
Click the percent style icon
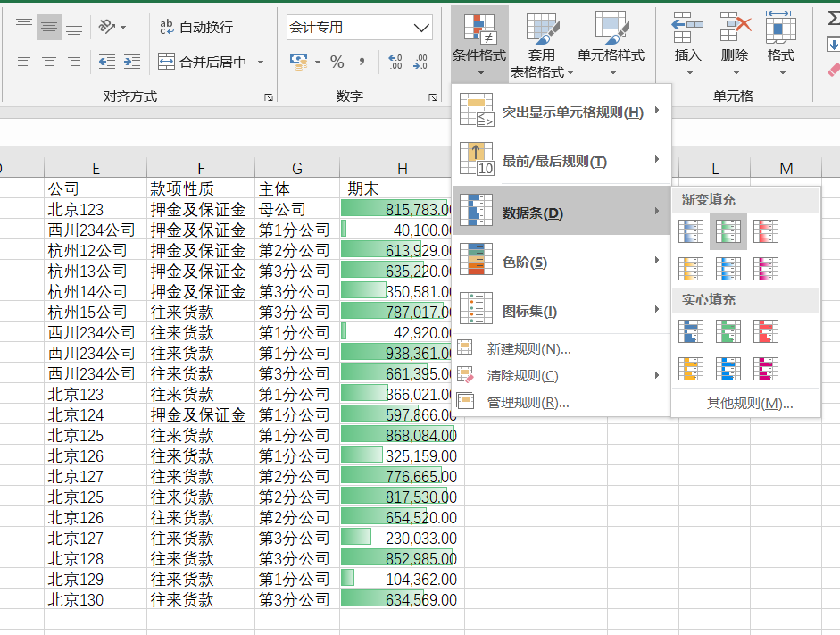tap(337, 62)
